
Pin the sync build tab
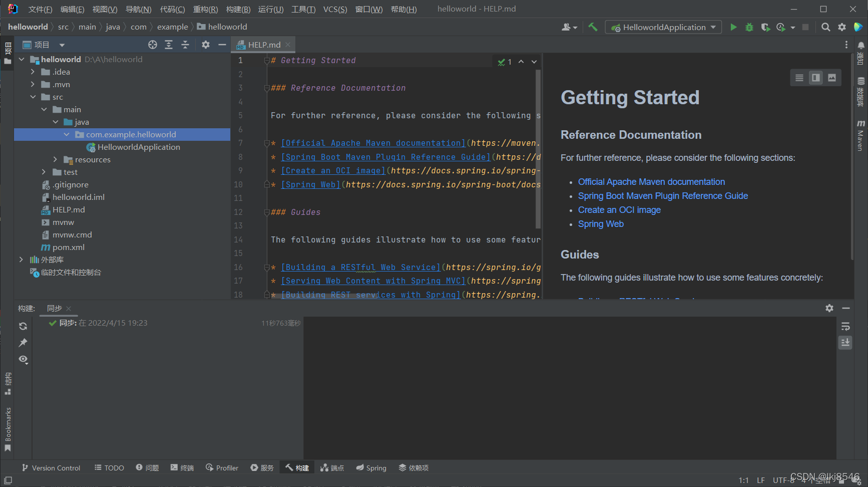23,343
